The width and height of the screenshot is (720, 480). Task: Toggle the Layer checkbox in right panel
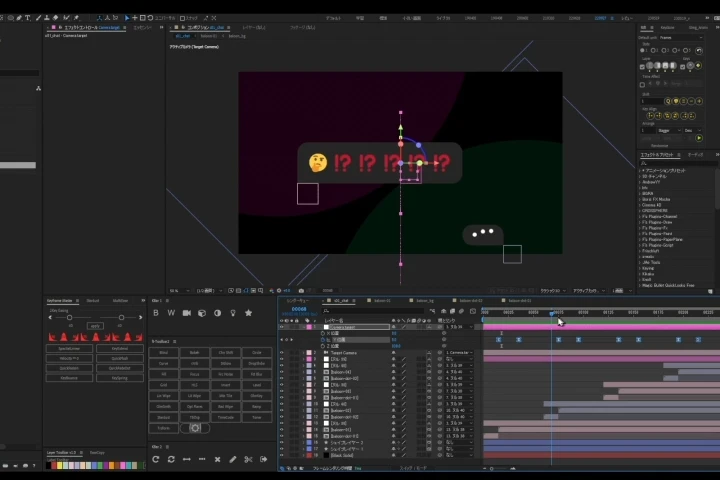(642, 67)
